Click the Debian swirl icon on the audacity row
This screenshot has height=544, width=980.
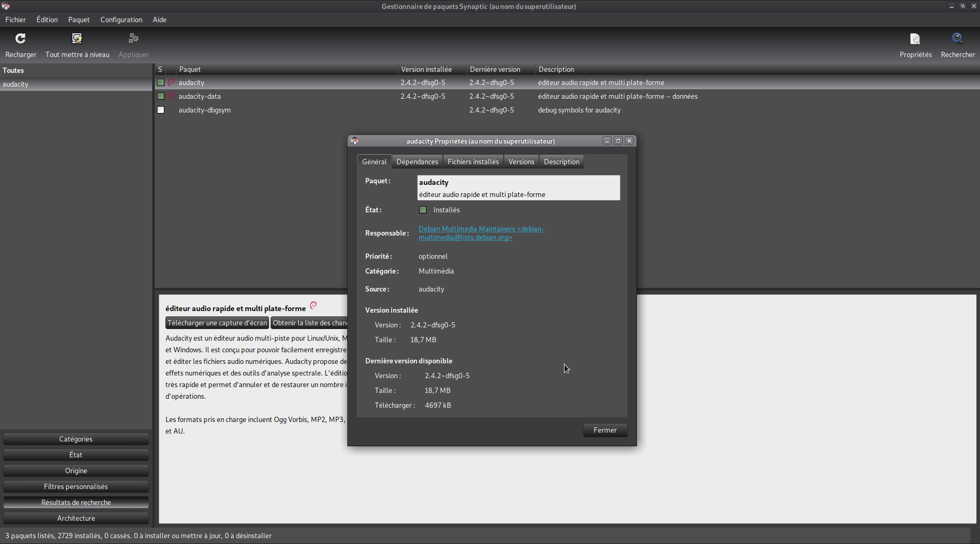coord(171,82)
